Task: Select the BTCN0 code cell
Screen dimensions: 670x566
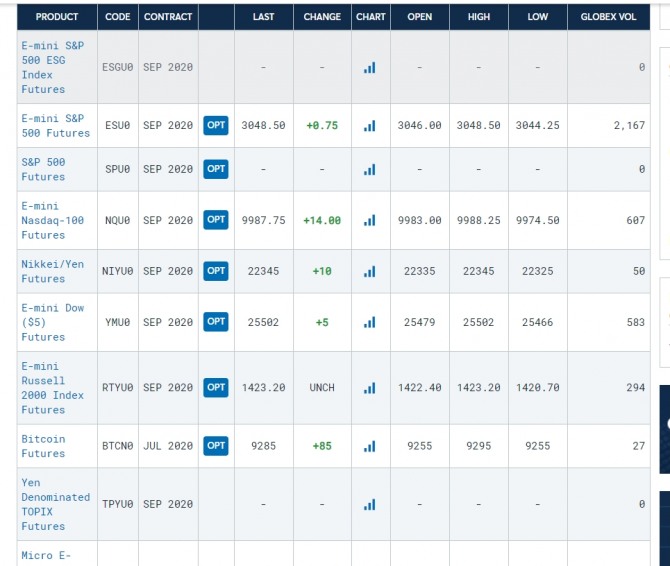Action: pos(118,446)
